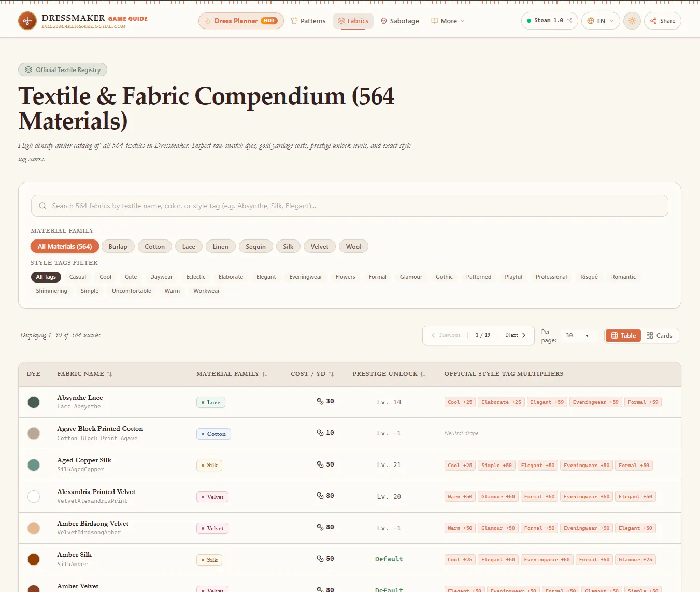Open the Dress Planner HOT page
The image size is (700, 592).
pos(241,21)
